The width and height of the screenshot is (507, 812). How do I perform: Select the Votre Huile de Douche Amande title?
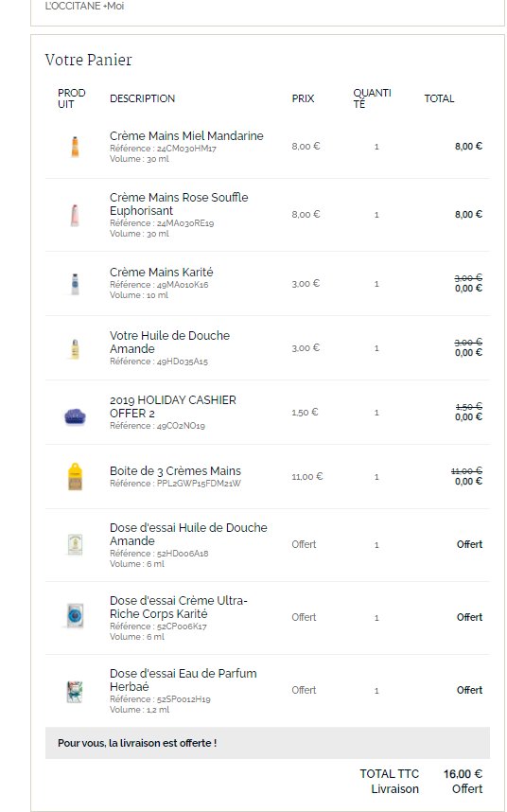pyautogui.click(x=169, y=342)
